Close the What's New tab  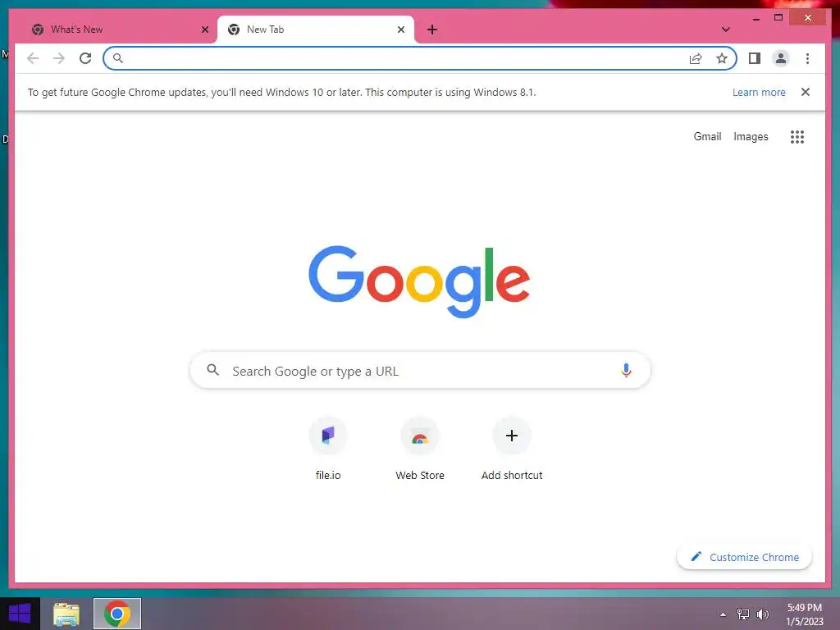point(204,30)
